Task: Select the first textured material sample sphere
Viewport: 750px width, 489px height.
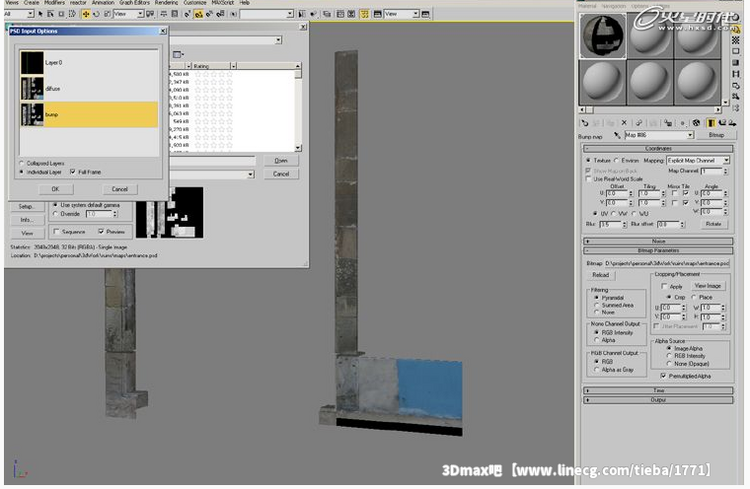Action: pos(603,36)
